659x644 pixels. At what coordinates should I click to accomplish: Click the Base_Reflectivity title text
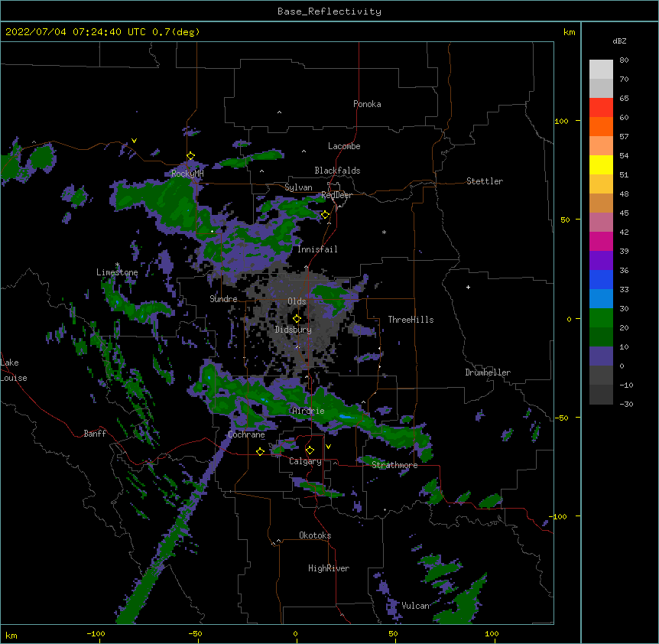click(x=329, y=11)
